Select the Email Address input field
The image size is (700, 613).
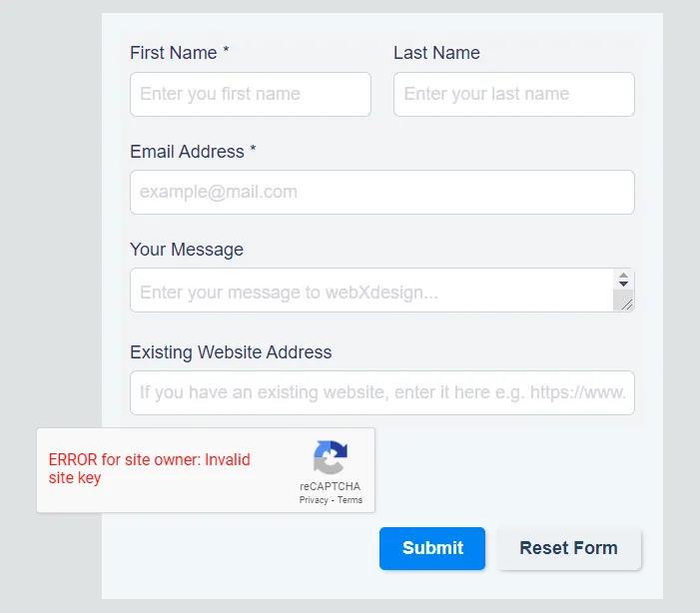pos(382,192)
